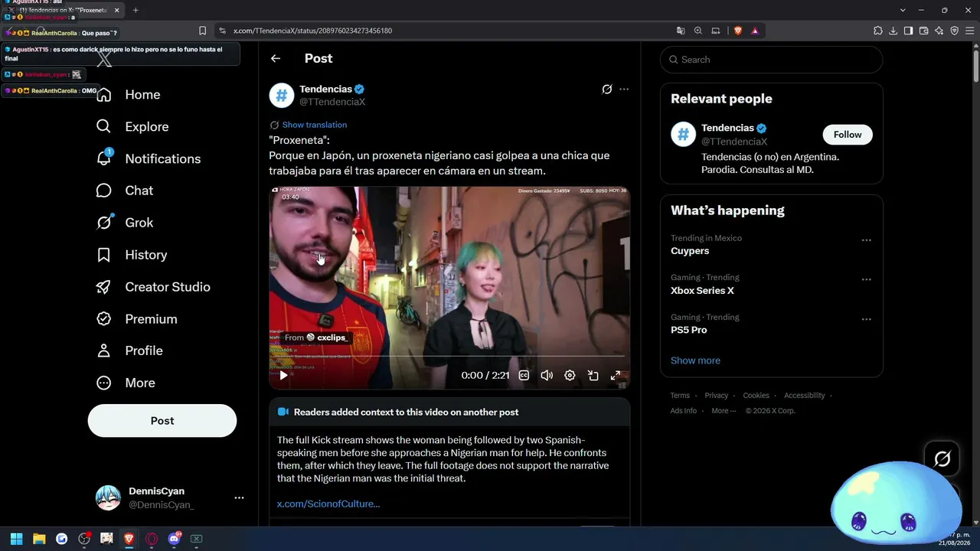
Task: Follow Tendencias in Relevant people
Action: [848, 135]
